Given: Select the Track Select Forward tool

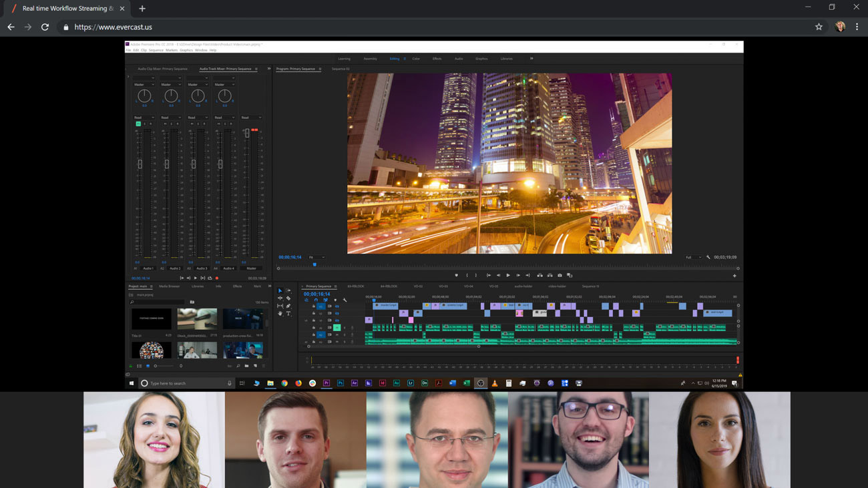Looking at the screenshot, I should [288, 290].
